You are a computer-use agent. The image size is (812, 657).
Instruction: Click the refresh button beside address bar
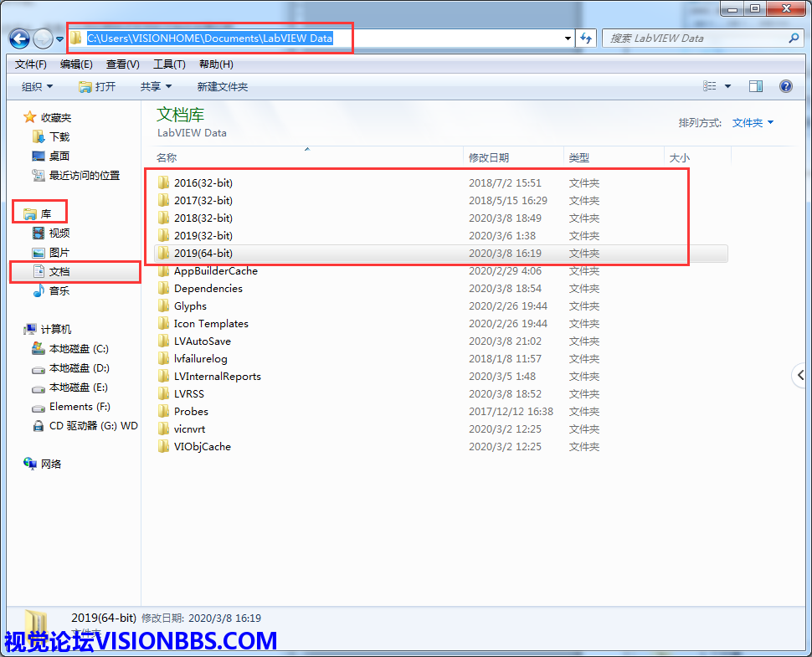(586, 38)
